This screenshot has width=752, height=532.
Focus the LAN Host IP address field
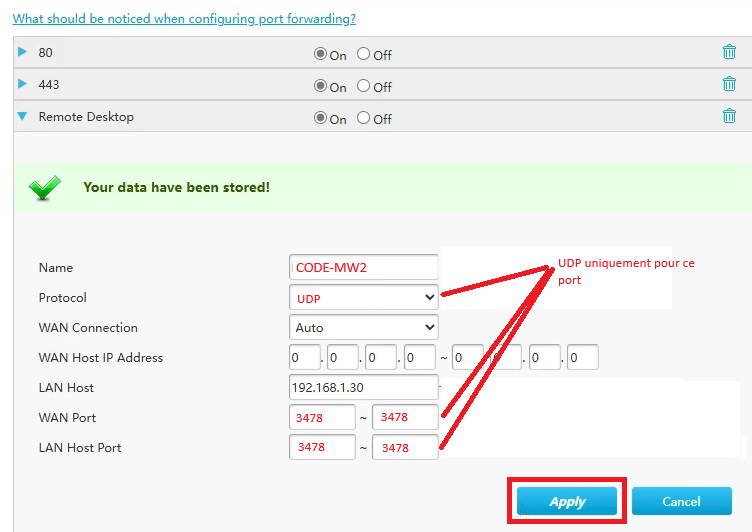point(363,388)
